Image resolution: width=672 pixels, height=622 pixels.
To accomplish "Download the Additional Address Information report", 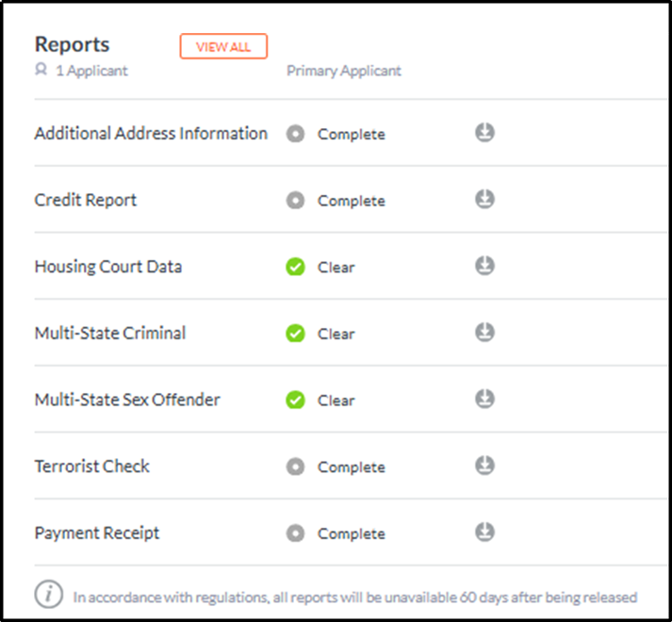I will tap(484, 133).
